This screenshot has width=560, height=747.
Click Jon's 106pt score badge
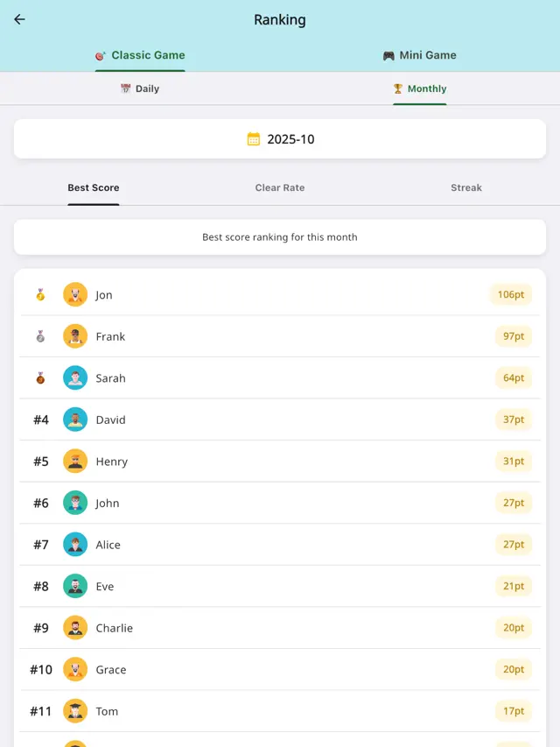[511, 294]
